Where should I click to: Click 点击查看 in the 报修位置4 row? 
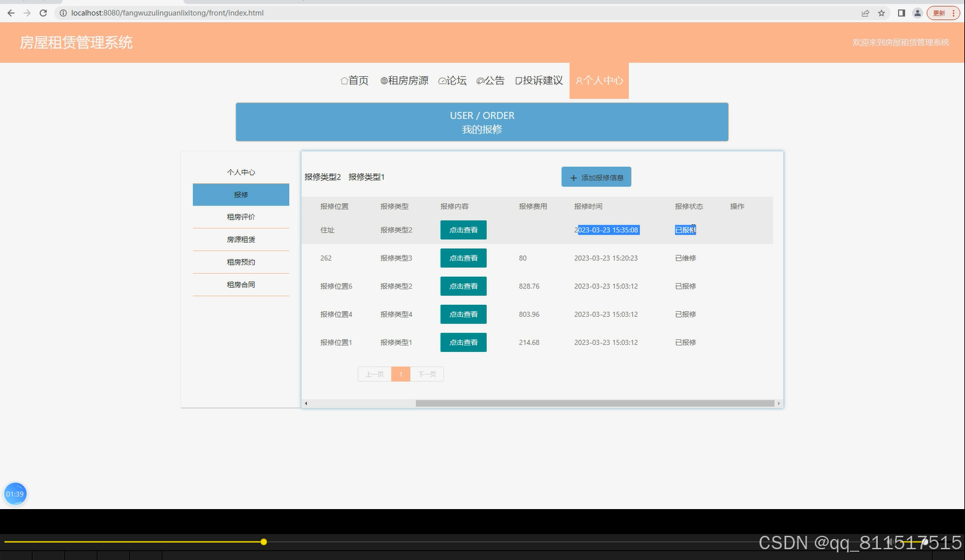(463, 314)
